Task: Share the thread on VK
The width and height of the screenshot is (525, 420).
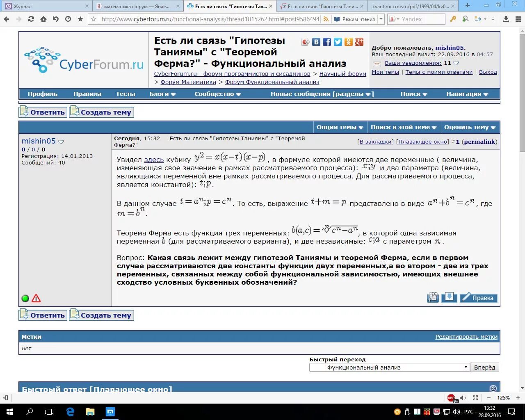Action: coord(316,42)
